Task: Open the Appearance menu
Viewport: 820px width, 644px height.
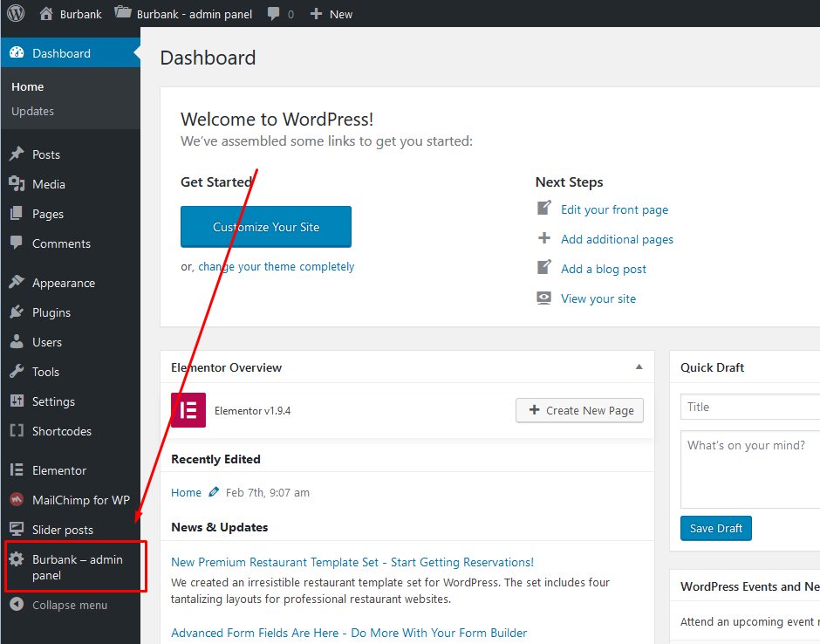Action: (63, 283)
